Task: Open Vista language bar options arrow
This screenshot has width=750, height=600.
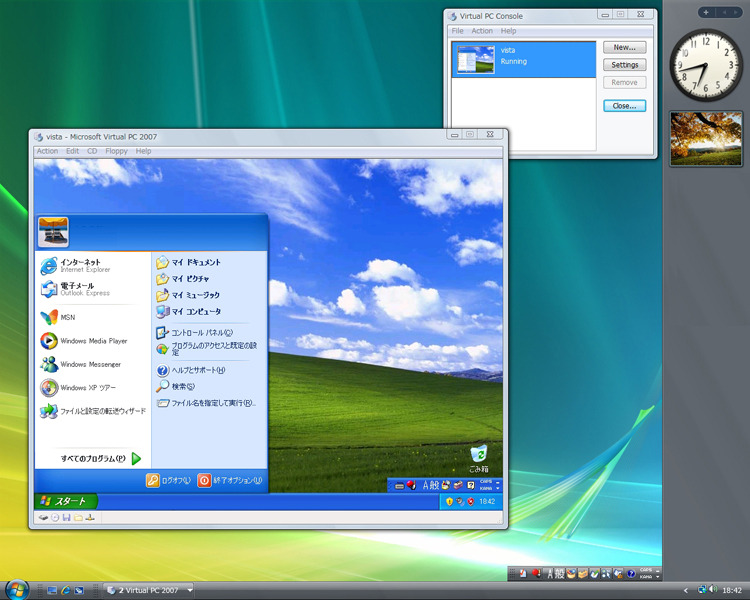Action: tap(658, 577)
